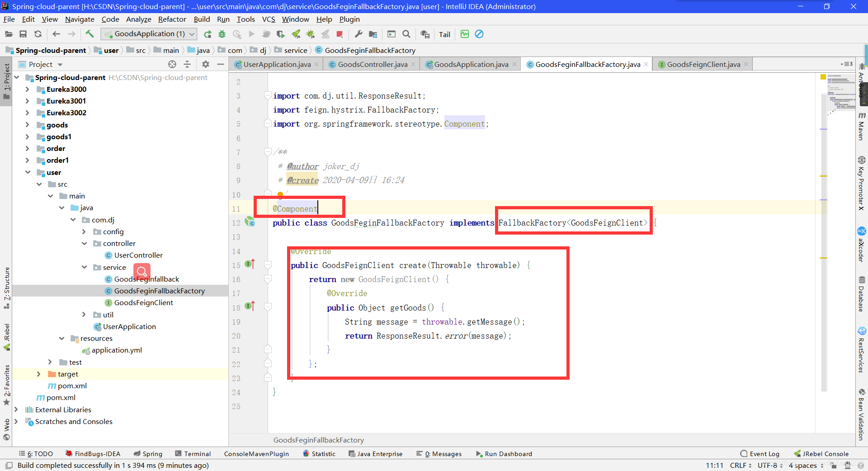The image size is (868, 471).
Task: Switch to GoodsController.java tab
Action: click(372, 64)
